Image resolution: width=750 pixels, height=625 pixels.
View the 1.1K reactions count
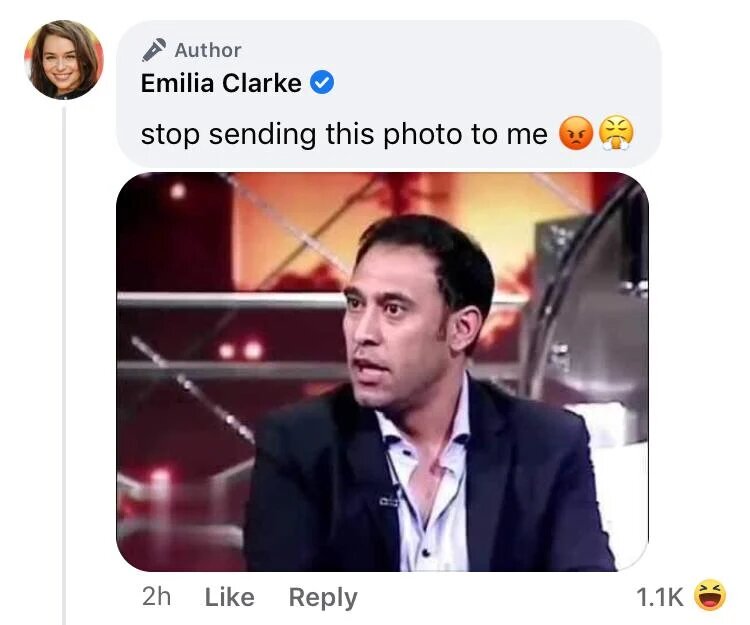coord(660,597)
